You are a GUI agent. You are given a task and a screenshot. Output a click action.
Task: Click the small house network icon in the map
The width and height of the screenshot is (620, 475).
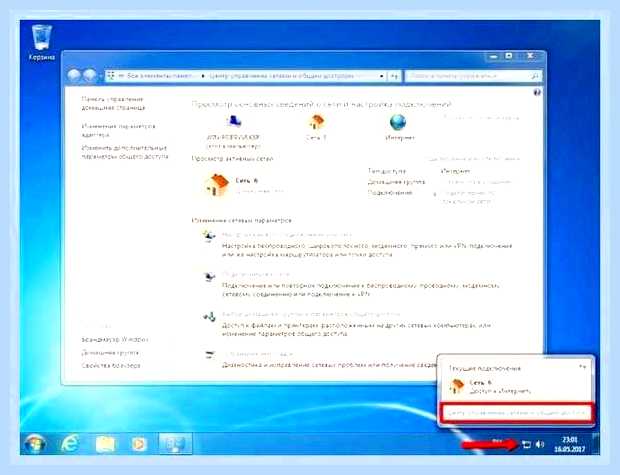click(316, 122)
